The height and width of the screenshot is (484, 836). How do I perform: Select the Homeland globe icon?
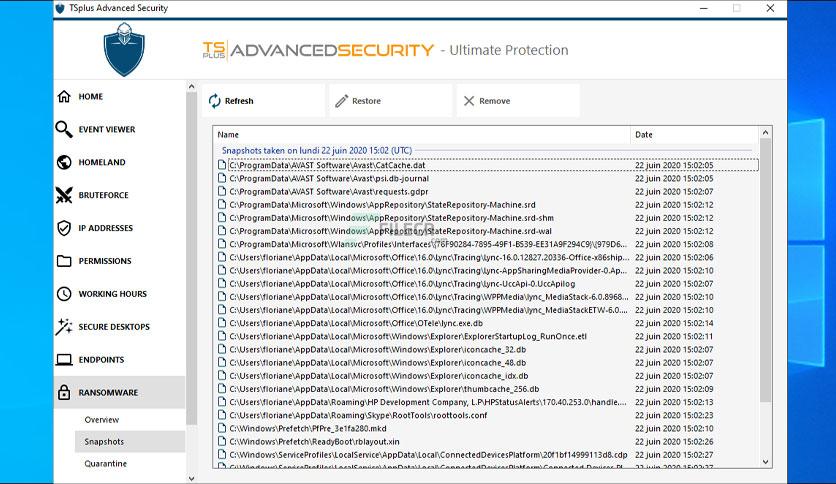64,162
